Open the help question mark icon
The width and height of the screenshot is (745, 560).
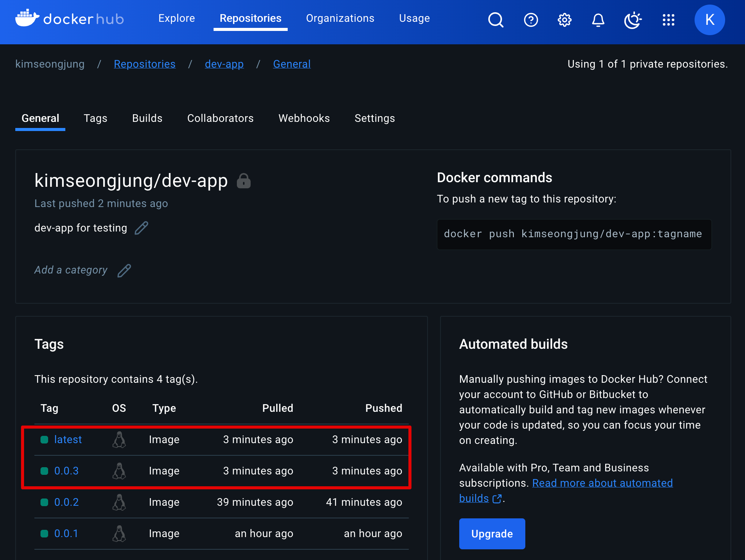point(531,20)
